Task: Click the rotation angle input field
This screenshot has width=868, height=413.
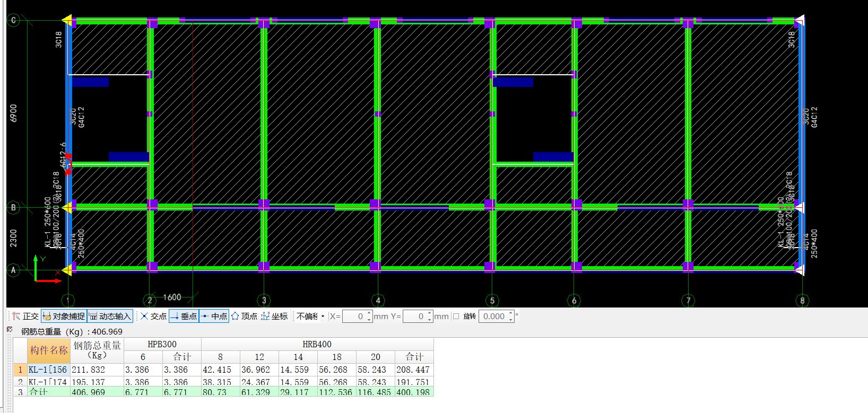Action: pyautogui.click(x=493, y=317)
